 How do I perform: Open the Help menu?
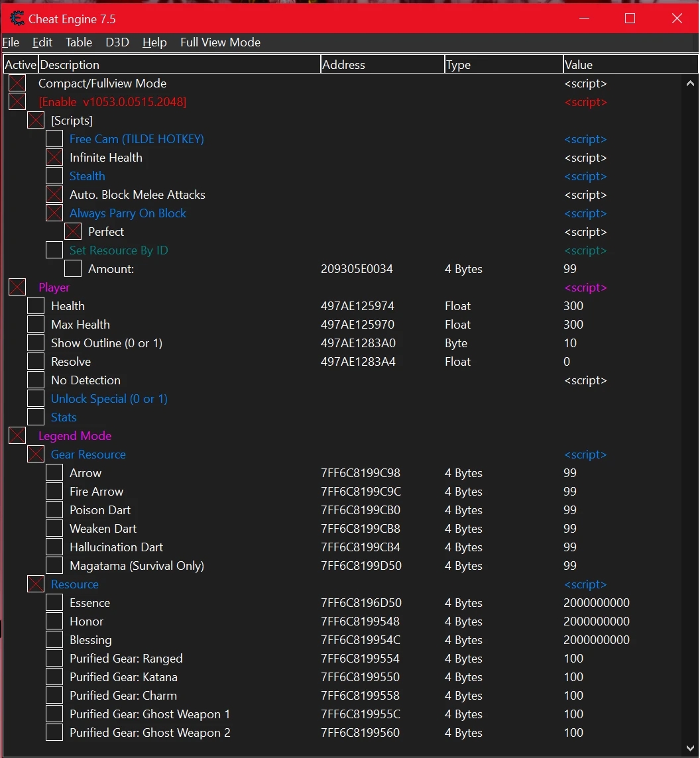point(154,42)
